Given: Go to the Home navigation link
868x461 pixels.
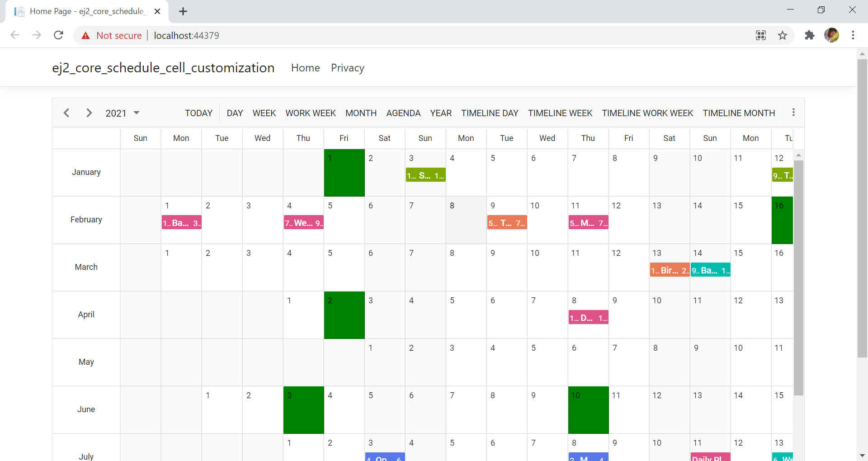Looking at the screenshot, I should pyautogui.click(x=305, y=68).
